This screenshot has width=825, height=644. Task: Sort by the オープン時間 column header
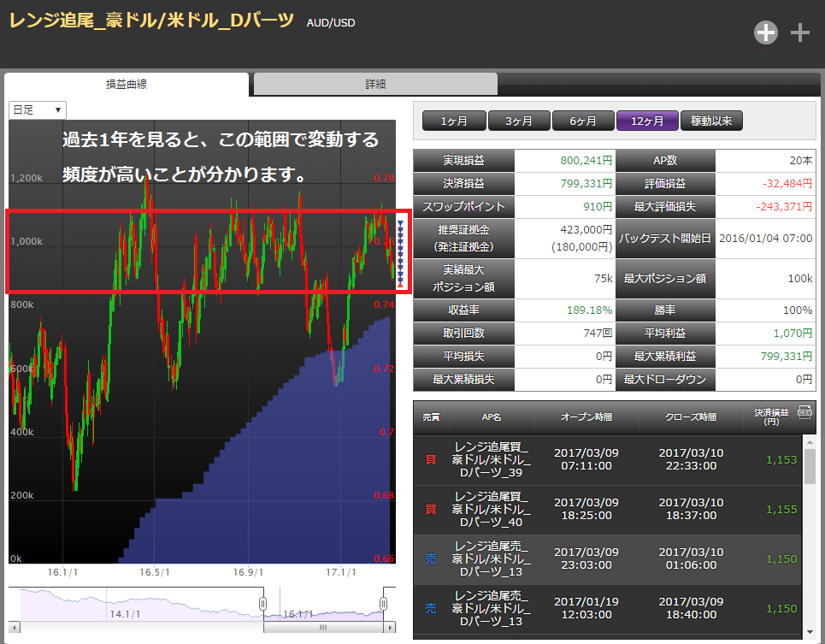[586, 417]
